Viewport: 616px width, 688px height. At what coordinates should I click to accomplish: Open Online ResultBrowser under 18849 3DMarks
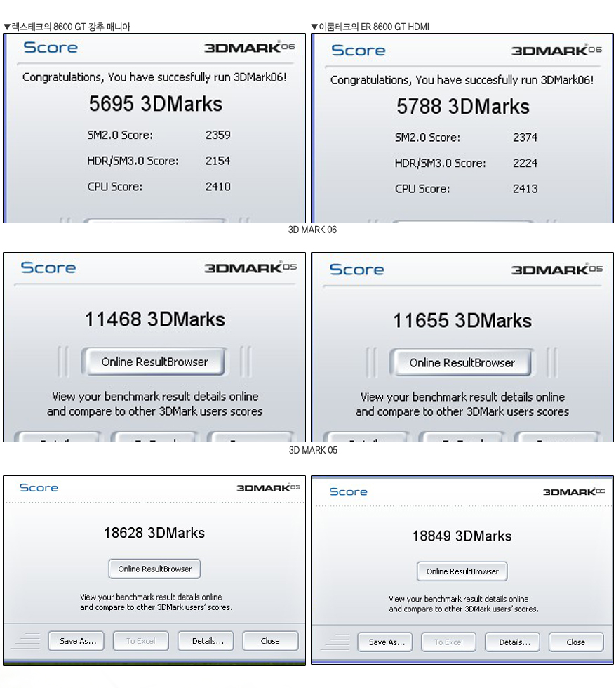tap(462, 571)
